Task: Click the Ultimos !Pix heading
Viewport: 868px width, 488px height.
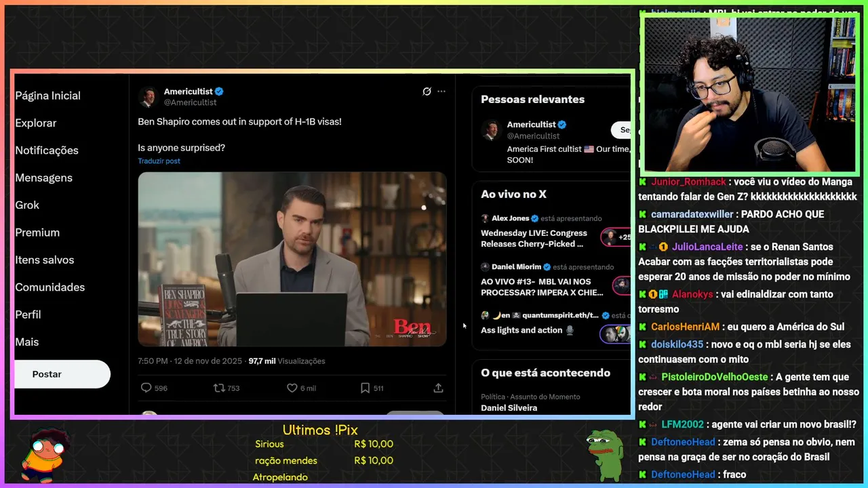Action: [x=320, y=430]
